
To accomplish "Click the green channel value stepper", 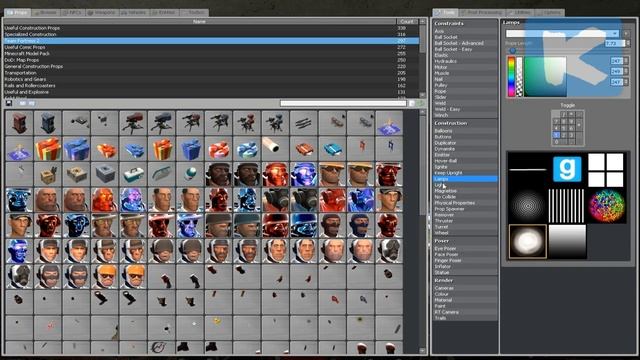I will (x=626, y=71).
